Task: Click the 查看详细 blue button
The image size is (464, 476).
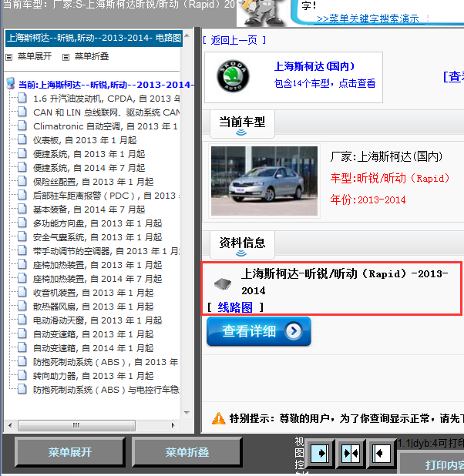Action: 258,331
